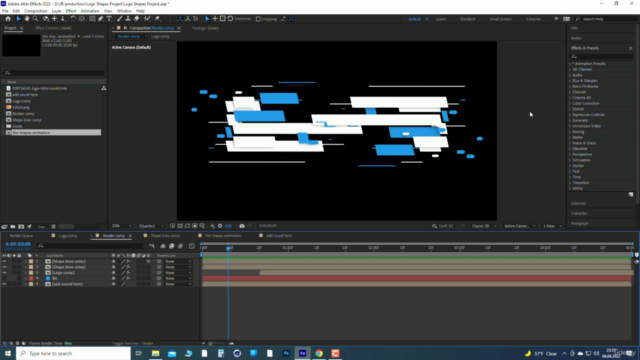640x360 pixels.
Task: Enable the Motion Blur master switch in timeline
Action: tap(180, 246)
